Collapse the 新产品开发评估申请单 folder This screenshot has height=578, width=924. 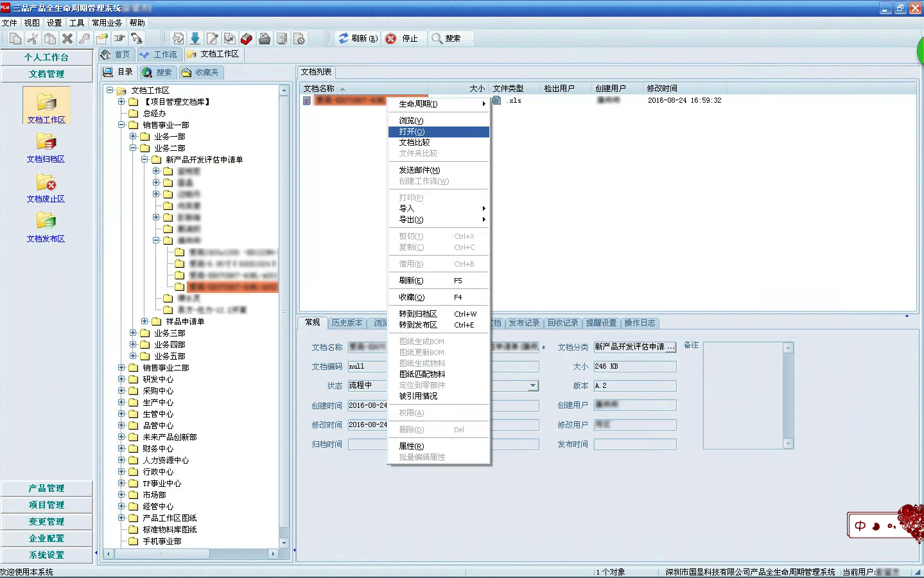click(144, 159)
